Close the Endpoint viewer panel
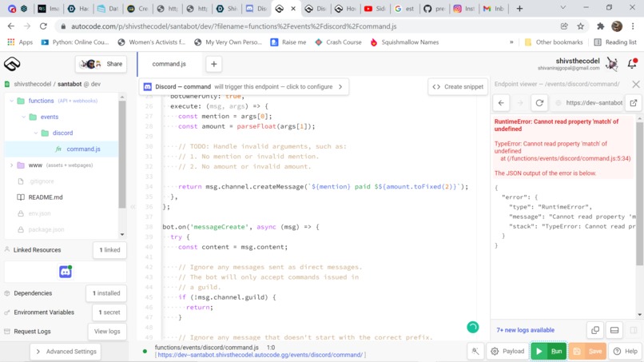 (636, 84)
